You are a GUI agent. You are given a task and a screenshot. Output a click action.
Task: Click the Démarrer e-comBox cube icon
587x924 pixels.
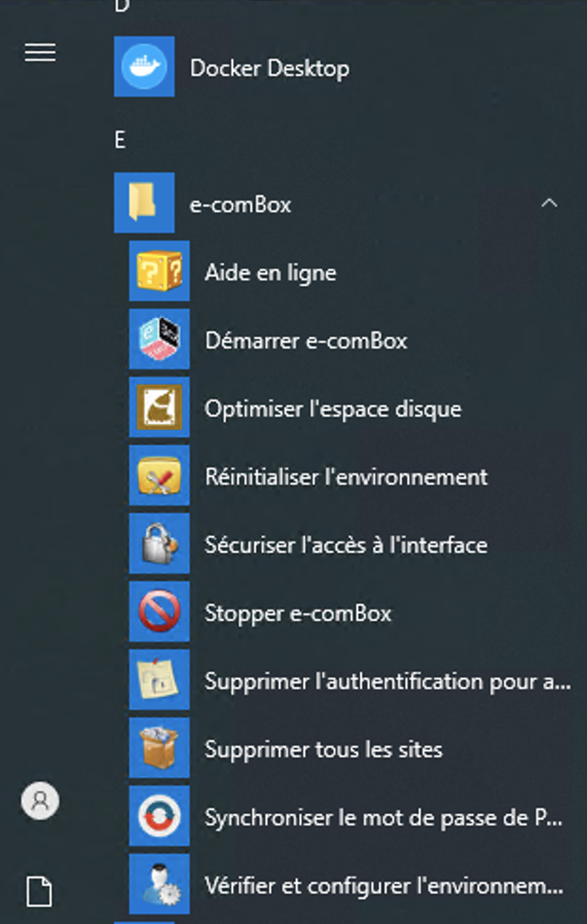pyautogui.click(x=159, y=340)
